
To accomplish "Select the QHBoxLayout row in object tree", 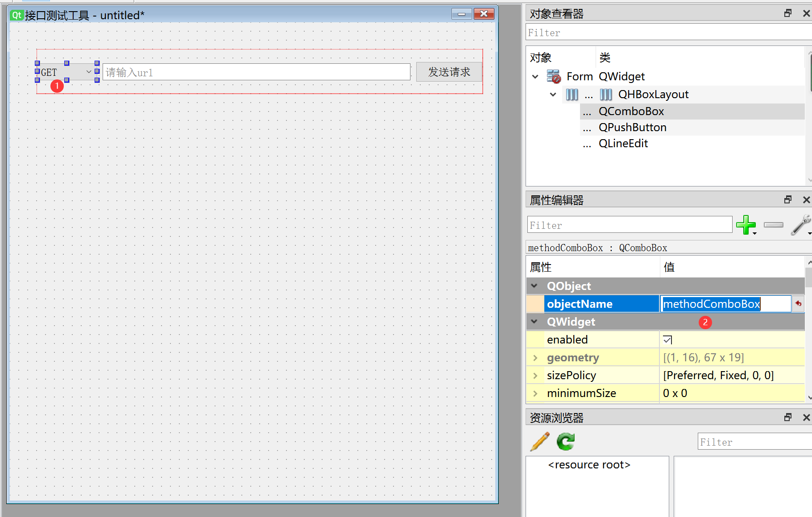I will click(683, 95).
